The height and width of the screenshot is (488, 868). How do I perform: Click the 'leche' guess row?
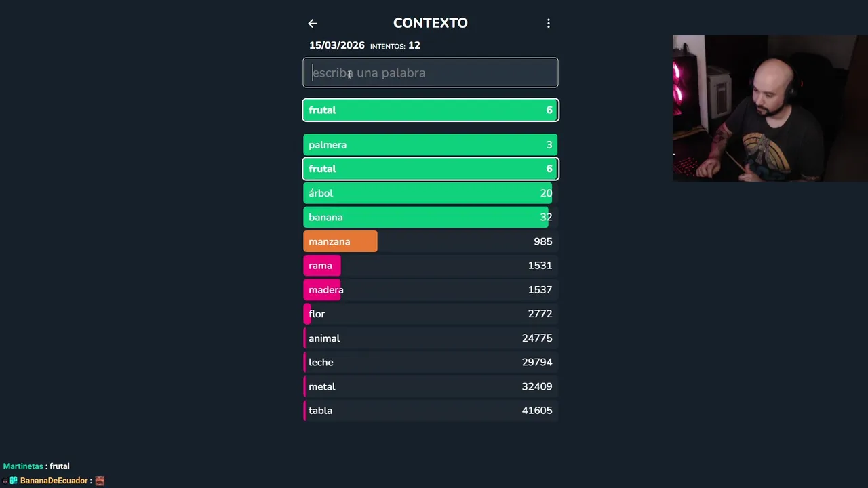pyautogui.click(x=430, y=363)
